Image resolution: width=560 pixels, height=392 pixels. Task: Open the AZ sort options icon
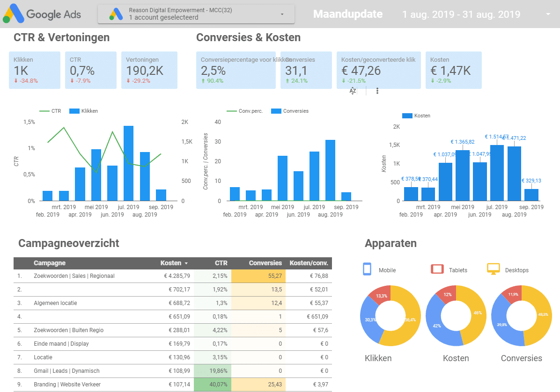[x=352, y=91]
